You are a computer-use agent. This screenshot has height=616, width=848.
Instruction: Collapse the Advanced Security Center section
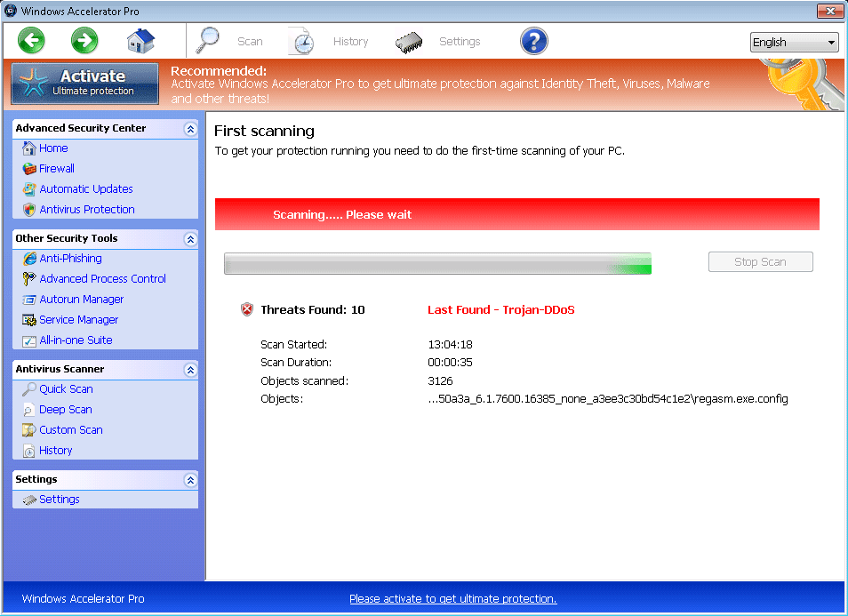click(189, 129)
